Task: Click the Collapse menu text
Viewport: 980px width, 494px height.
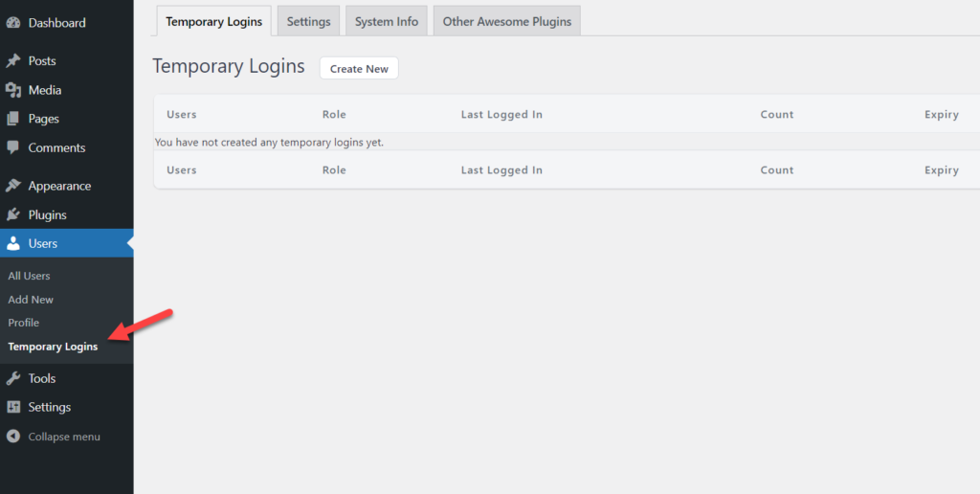Action: (64, 437)
